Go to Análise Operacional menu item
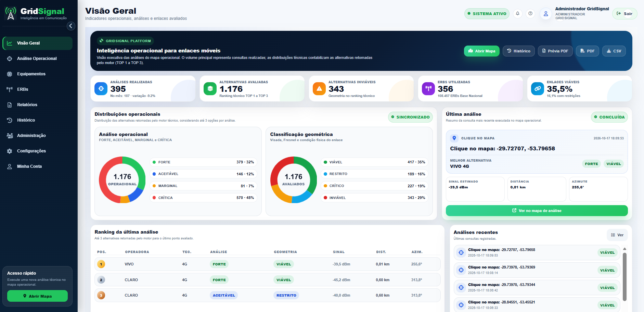Screen dimensions: 644x312 click(38, 59)
